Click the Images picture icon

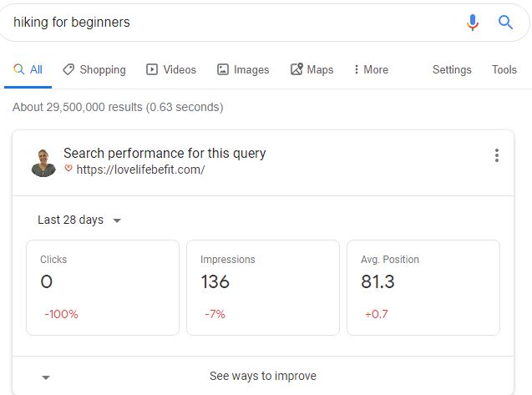[x=222, y=69]
